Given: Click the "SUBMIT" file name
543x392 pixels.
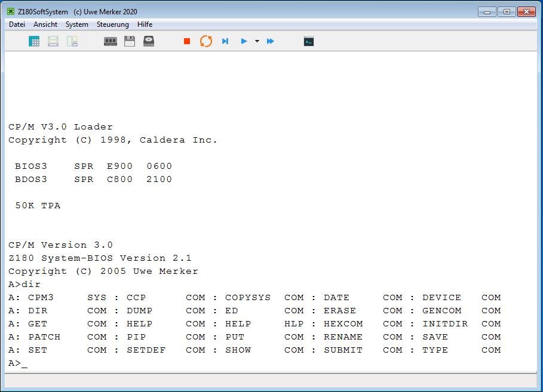Looking at the screenshot, I should point(343,350).
